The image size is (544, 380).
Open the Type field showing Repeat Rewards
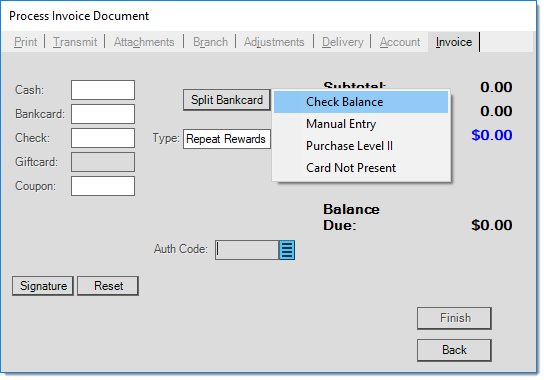[x=227, y=139]
